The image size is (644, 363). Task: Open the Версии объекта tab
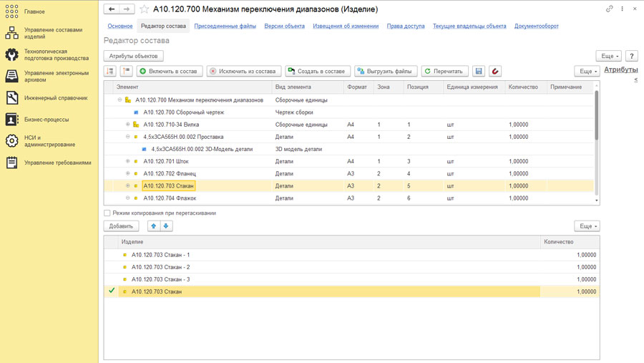coord(284,26)
